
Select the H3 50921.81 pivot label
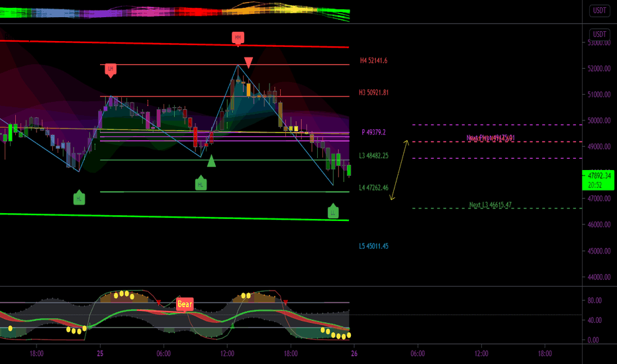pyautogui.click(x=373, y=93)
